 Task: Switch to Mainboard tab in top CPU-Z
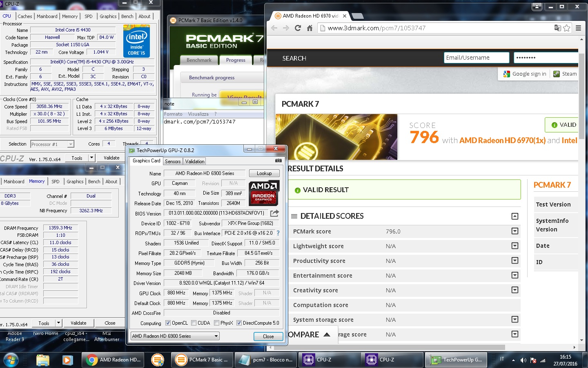(47, 16)
